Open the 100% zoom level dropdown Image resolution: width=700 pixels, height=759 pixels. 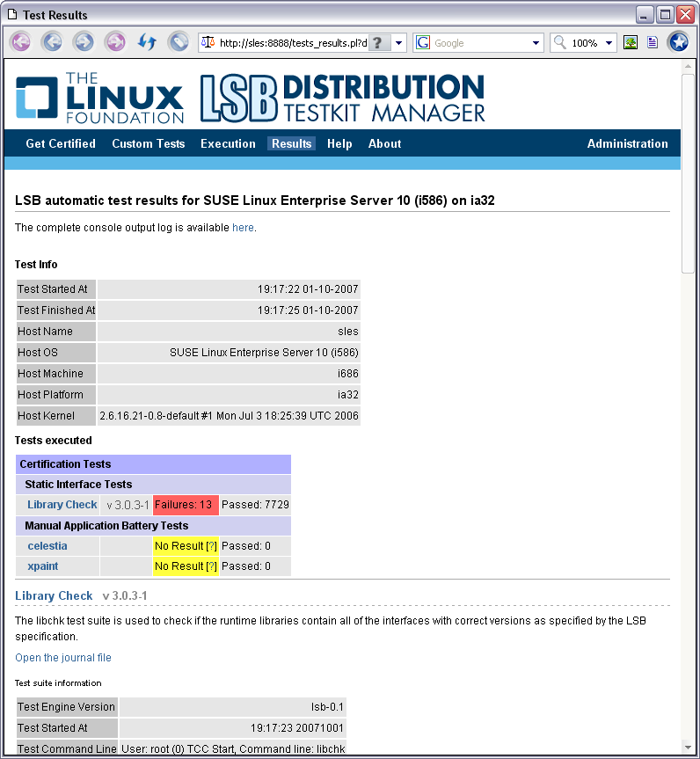pos(609,43)
